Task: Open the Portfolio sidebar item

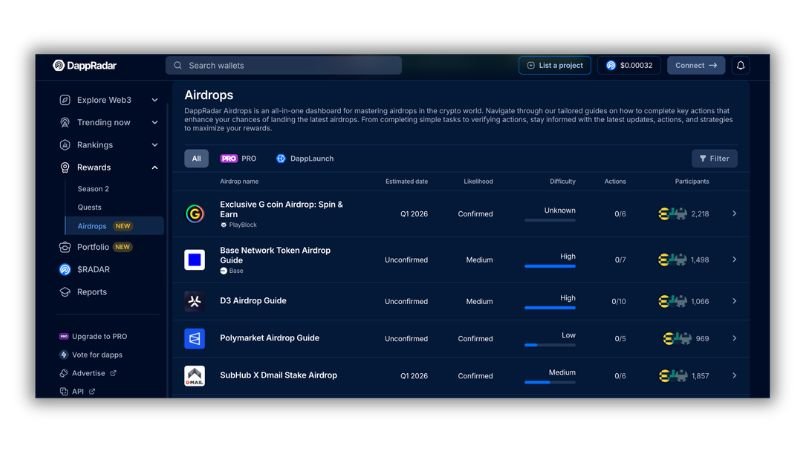Action: pos(96,247)
